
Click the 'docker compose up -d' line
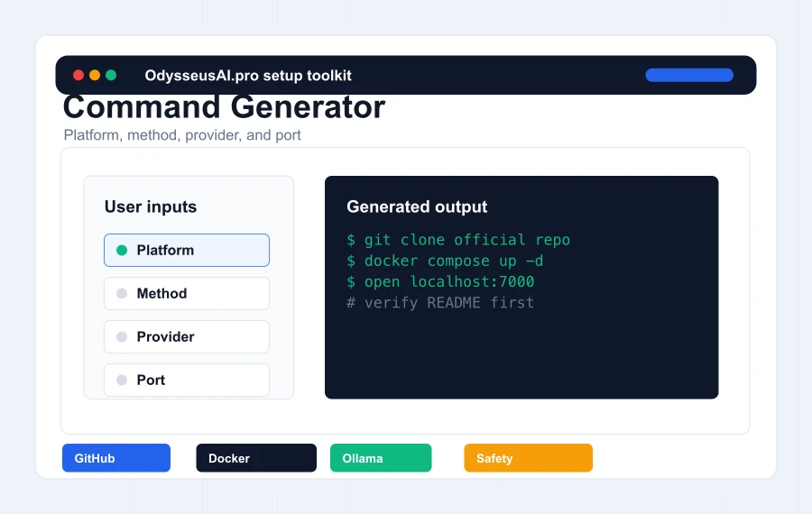(445, 261)
